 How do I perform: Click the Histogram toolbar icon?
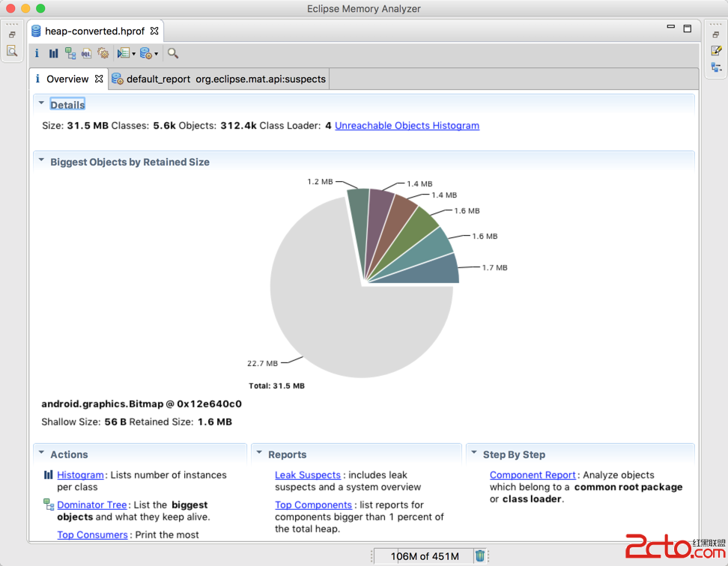pos(53,53)
